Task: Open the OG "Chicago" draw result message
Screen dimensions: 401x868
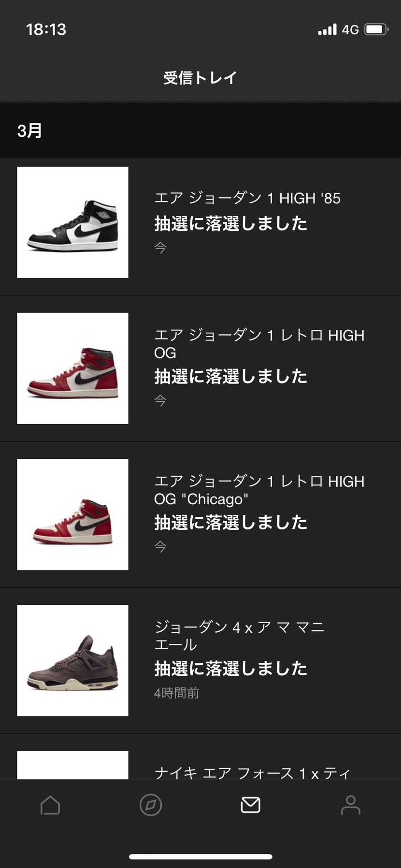Action: click(x=200, y=514)
